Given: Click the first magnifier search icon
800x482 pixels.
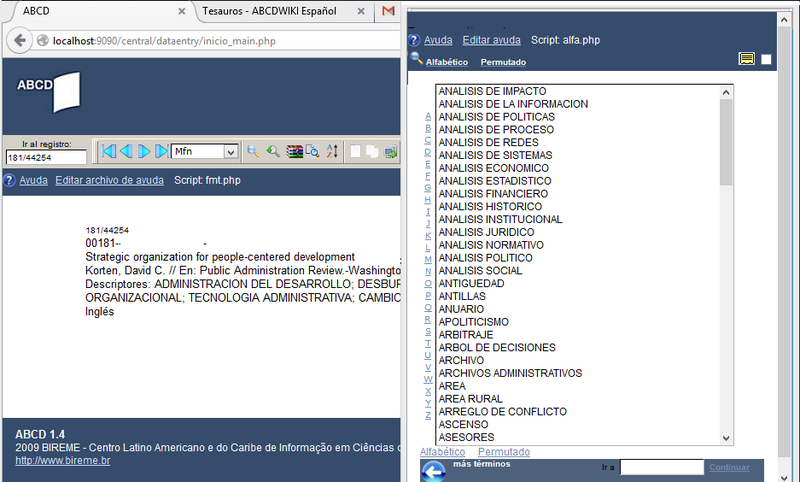Looking at the screenshot, I should 253,151.
